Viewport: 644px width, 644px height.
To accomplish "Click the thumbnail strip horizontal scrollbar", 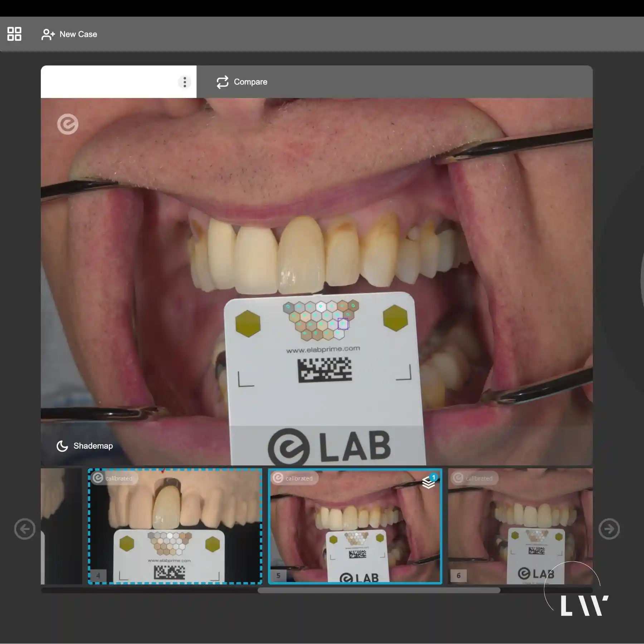I will tap(379, 590).
